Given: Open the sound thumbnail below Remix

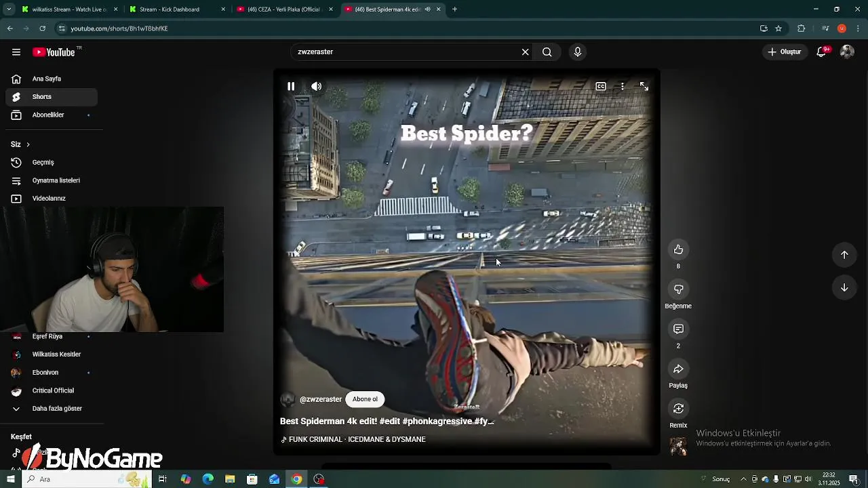Looking at the screenshot, I should (678, 445).
